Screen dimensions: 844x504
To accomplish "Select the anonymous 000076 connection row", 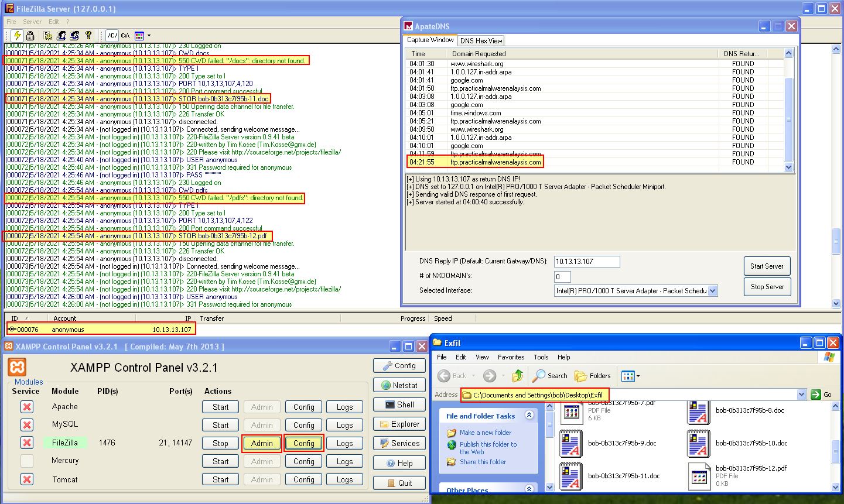I will click(100, 330).
